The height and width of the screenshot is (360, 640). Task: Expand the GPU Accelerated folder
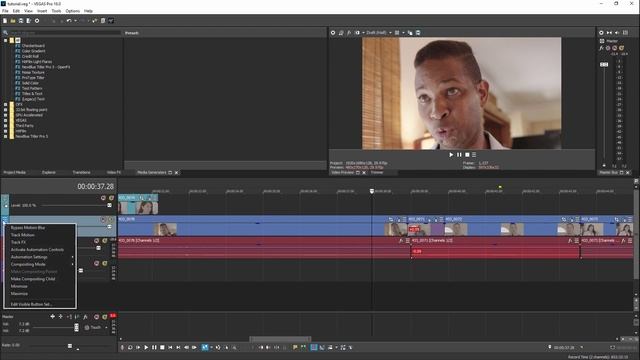coord(6,115)
